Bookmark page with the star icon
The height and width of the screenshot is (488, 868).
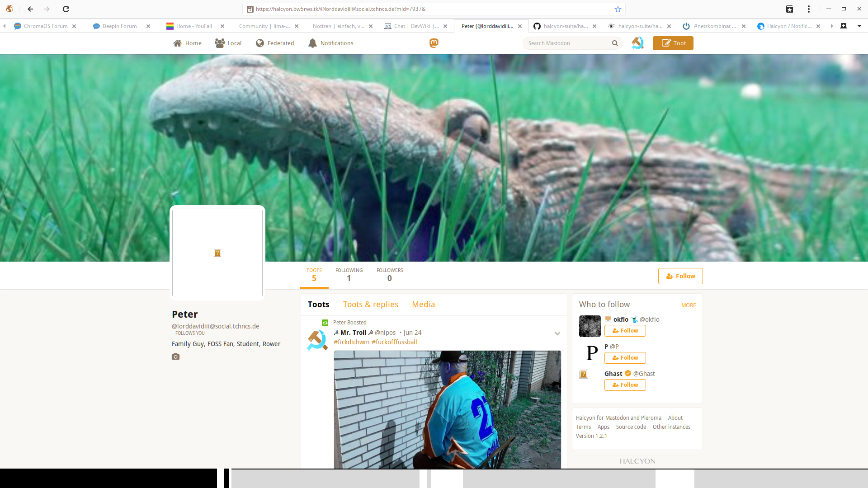(x=618, y=9)
